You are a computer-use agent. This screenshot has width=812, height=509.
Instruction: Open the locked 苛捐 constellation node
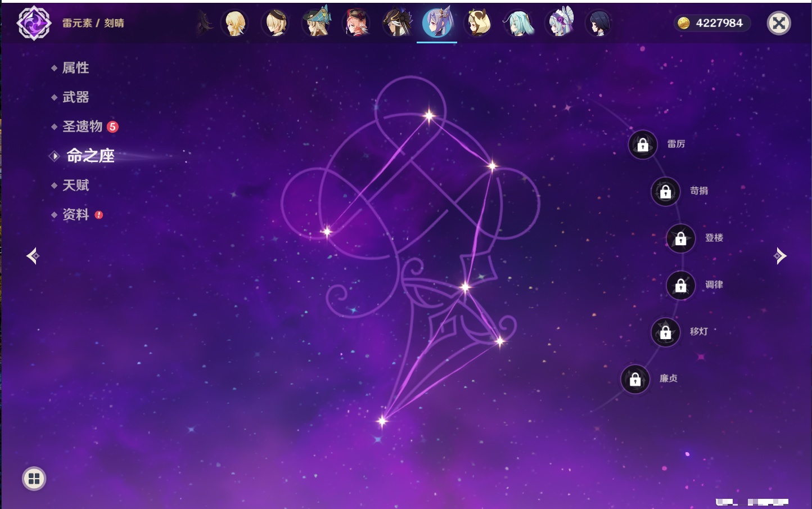pyautogui.click(x=666, y=191)
